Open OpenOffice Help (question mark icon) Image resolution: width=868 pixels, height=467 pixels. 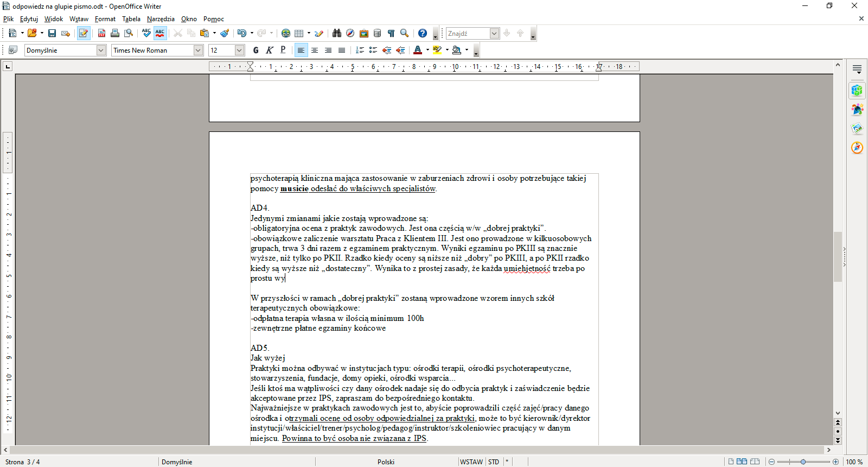coord(423,33)
